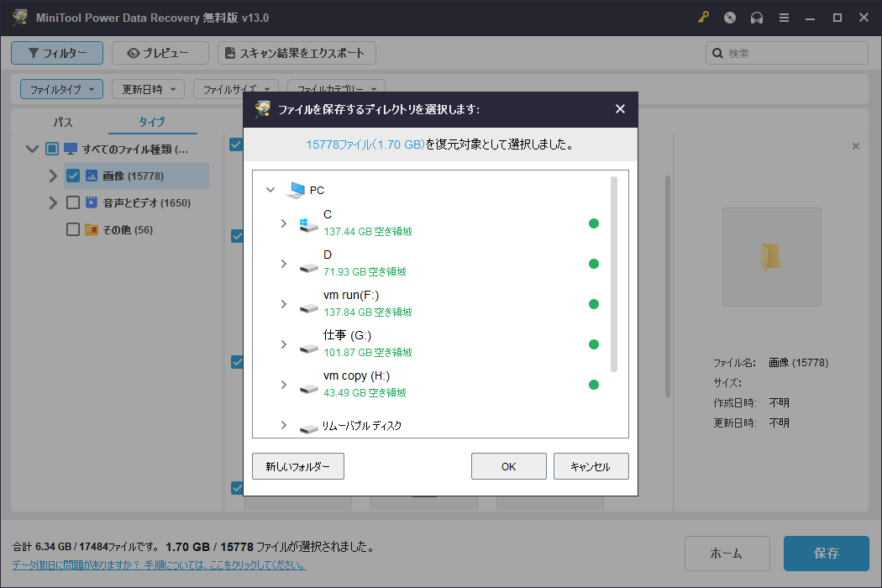Collapse the PC tree node

tap(270, 190)
